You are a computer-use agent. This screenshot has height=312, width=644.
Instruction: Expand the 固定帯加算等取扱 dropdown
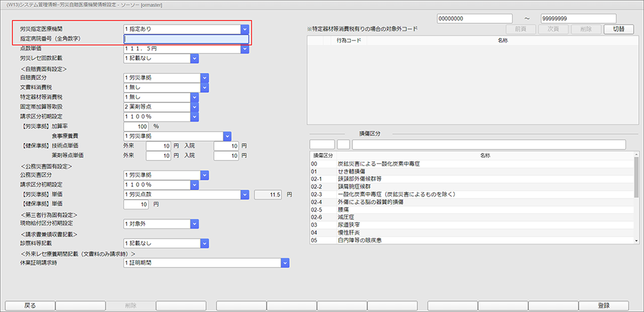pos(195,106)
